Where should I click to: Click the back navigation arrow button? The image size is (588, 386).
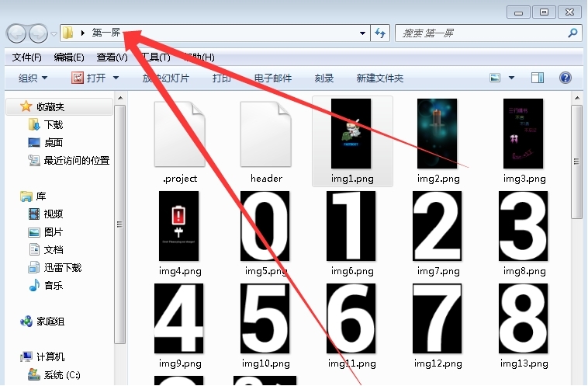coord(16,33)
